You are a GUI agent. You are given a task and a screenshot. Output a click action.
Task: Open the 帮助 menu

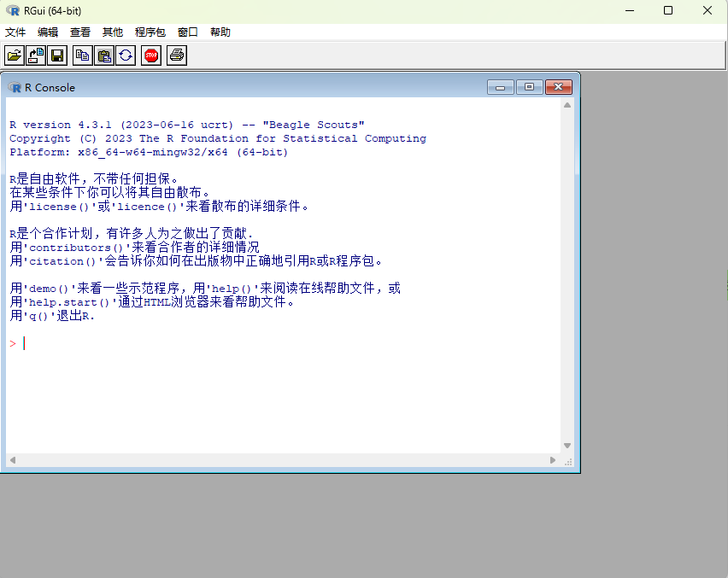coord(220,32)
